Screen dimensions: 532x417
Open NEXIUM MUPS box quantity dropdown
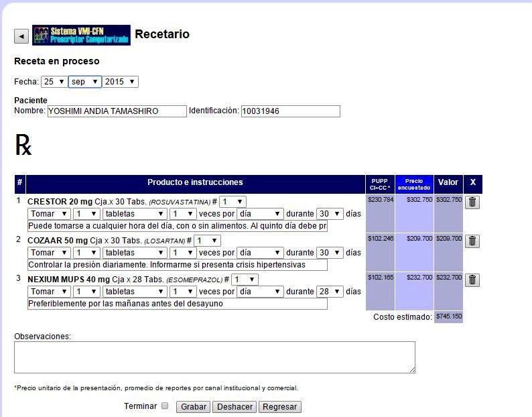(245, 280)
